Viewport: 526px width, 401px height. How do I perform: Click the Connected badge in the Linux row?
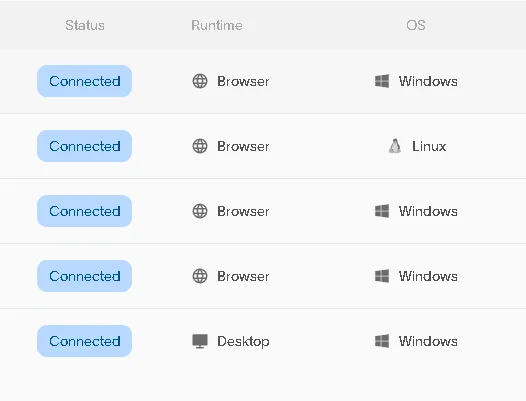pyautogui.click(x=85, y=146)
